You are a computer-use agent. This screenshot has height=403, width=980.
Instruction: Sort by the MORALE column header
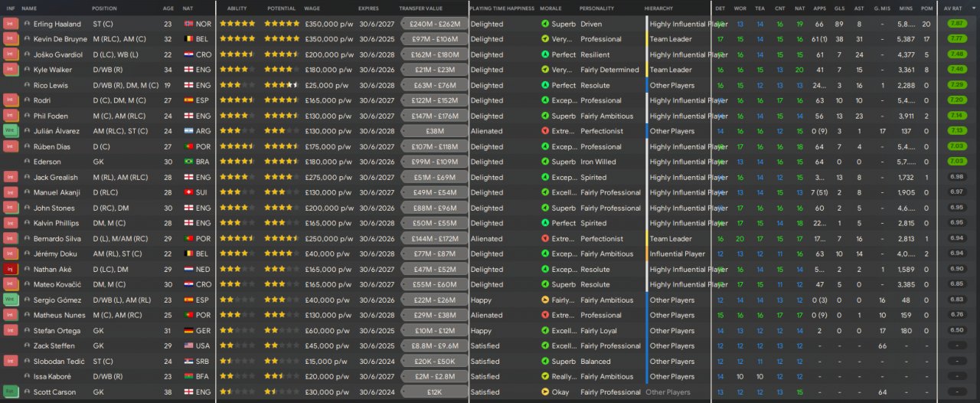[550, 8]
